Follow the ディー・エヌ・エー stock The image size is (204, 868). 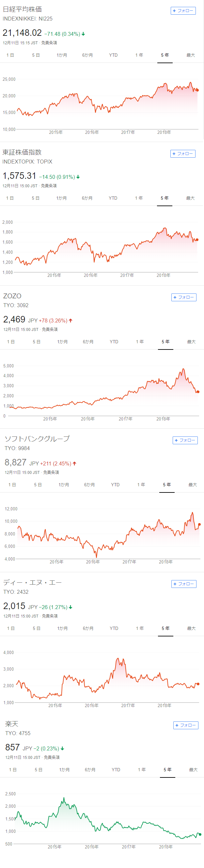(x=184, y=584)
